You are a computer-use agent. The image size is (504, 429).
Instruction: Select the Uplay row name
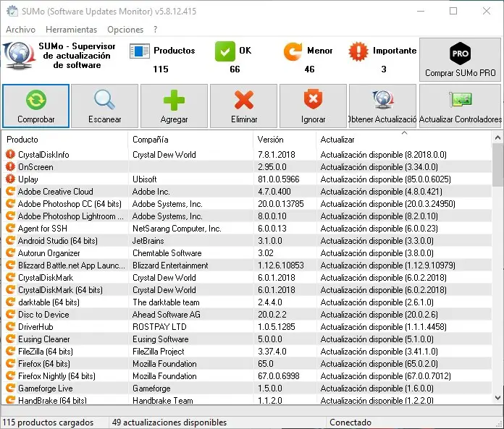28,179
